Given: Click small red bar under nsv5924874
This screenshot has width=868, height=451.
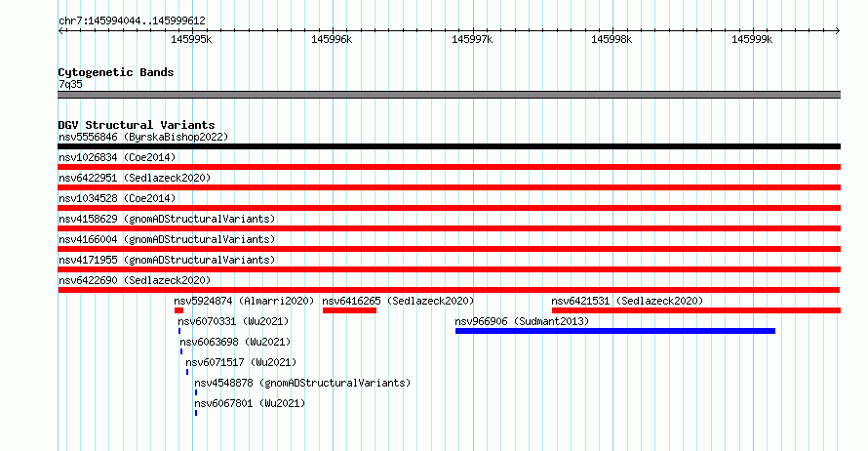Looking at the screenshot, I should [x=178, y=310].
